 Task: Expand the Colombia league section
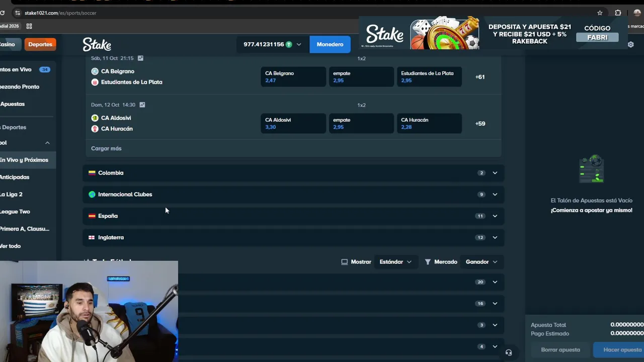pos(293,173)
